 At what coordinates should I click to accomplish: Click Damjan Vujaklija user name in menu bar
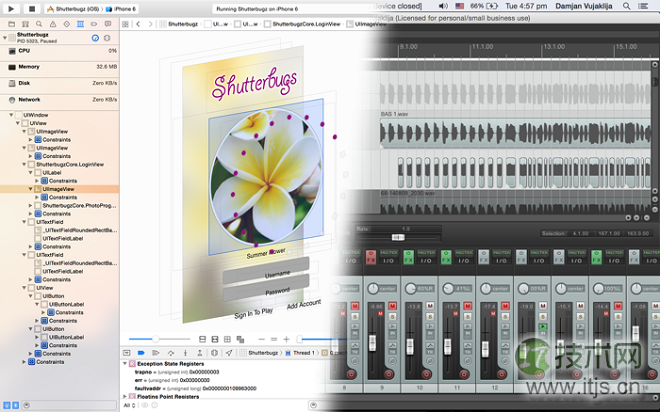click(585, 6)
